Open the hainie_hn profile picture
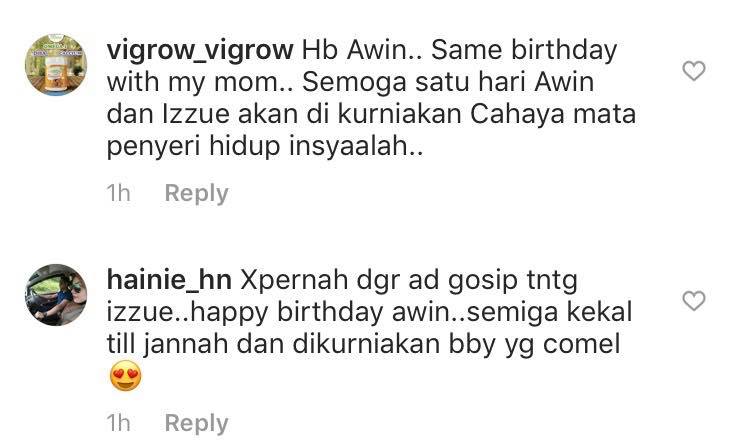This screenshot has width=750, height=444. [x=56, y=295]
